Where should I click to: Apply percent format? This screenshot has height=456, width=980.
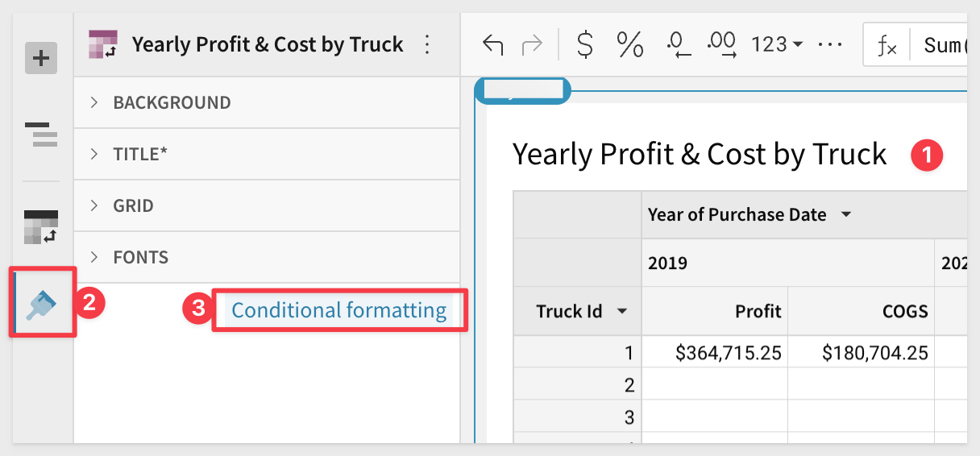tap(629, 45)
